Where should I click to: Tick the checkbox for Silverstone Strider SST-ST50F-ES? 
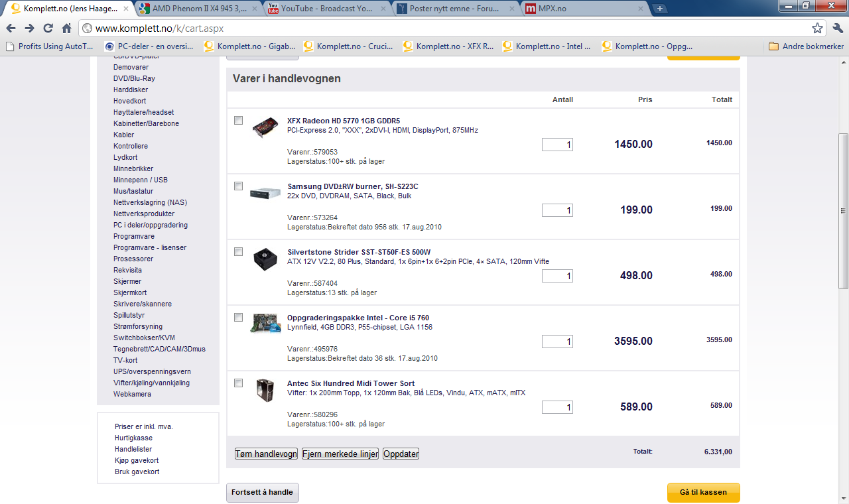(239, 252)
